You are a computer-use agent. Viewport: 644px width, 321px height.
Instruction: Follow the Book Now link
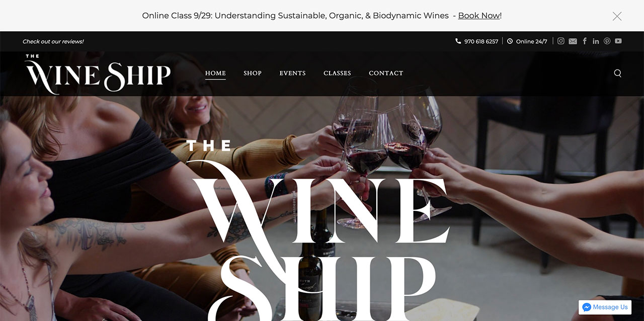479,16
